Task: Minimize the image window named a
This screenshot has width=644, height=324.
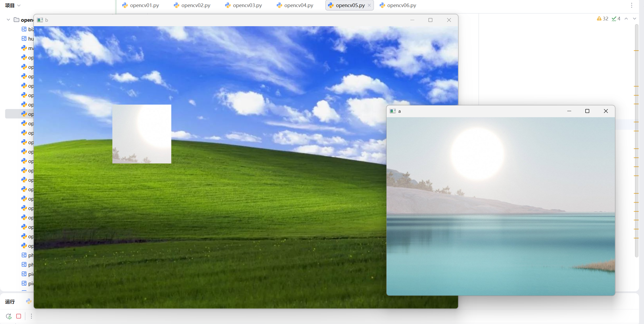Action: click(x=569, y=111)
